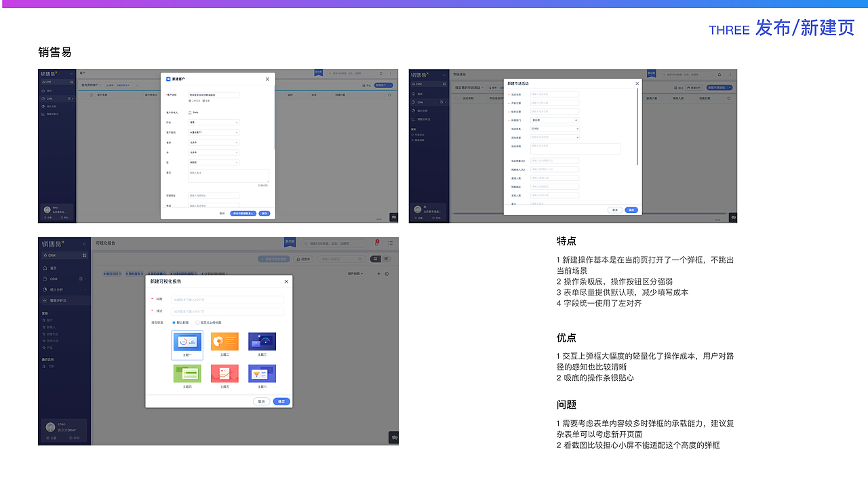Open 我负责的市场活动 view dropdown
Image resolution: width=868 pixels, height=488 pixels.
click(471, 87)
